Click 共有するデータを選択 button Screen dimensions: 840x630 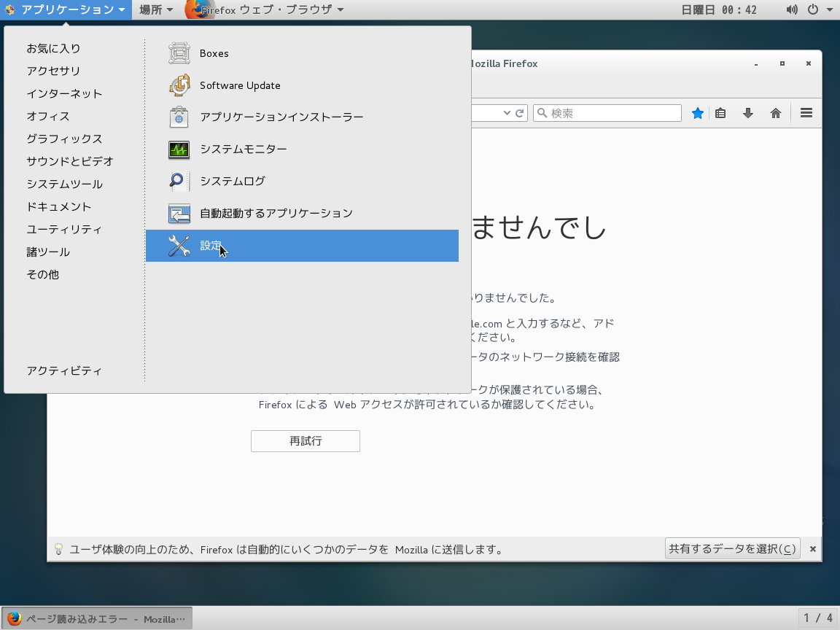coord(732,548)
